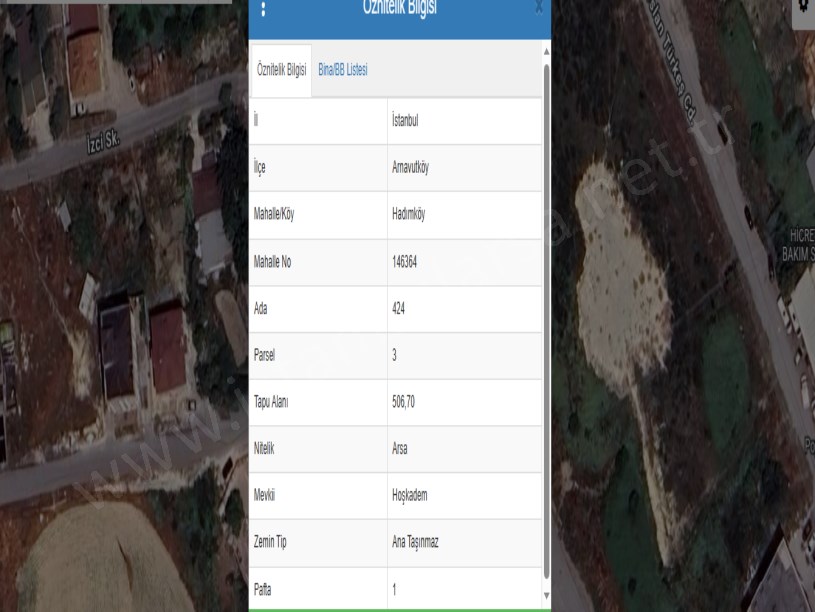The image size is (815, 612).
Task: Open the settings gear icon on map
Action: click(x=803, y=6)
